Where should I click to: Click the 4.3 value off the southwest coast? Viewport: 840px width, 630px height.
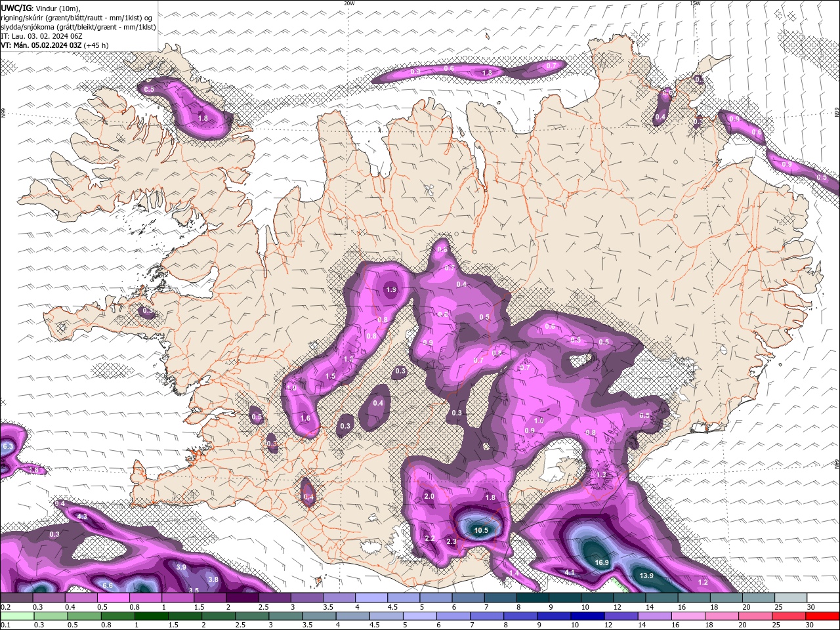[x=82, y=516]
